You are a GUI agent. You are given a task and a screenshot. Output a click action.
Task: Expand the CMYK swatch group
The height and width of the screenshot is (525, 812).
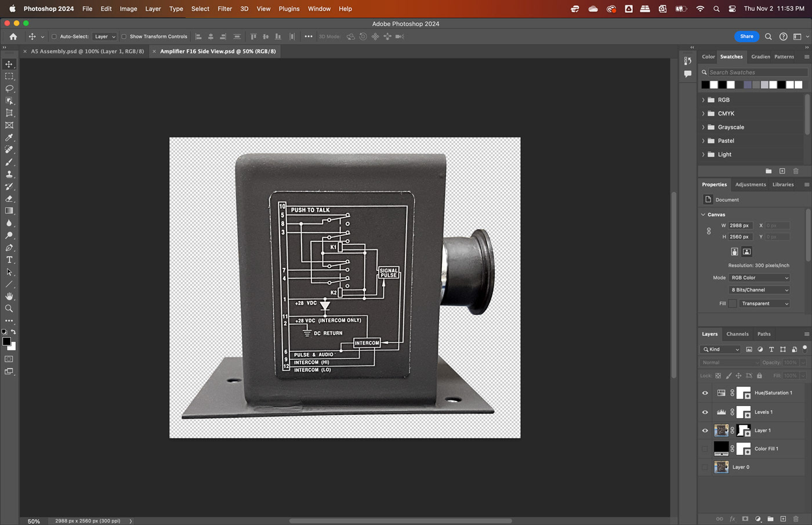pos(704,114)
